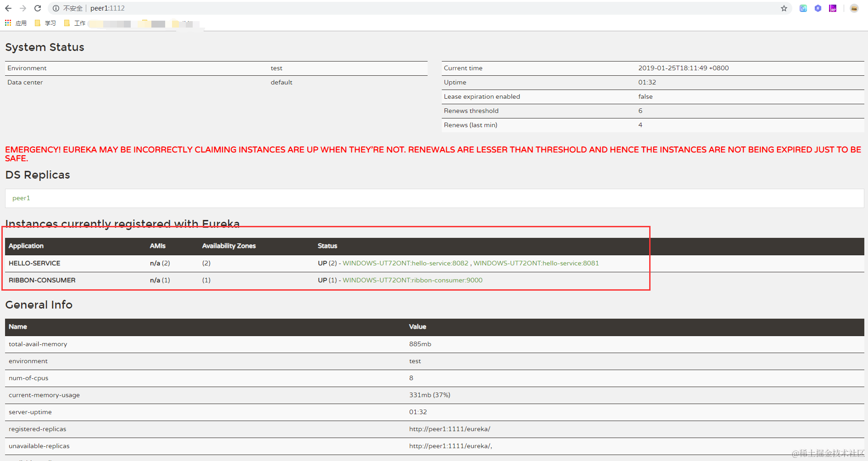868x461 pixels.
Task: Click the Current time value 2019-01-25T18:11:49
Action: coord(684,68)
